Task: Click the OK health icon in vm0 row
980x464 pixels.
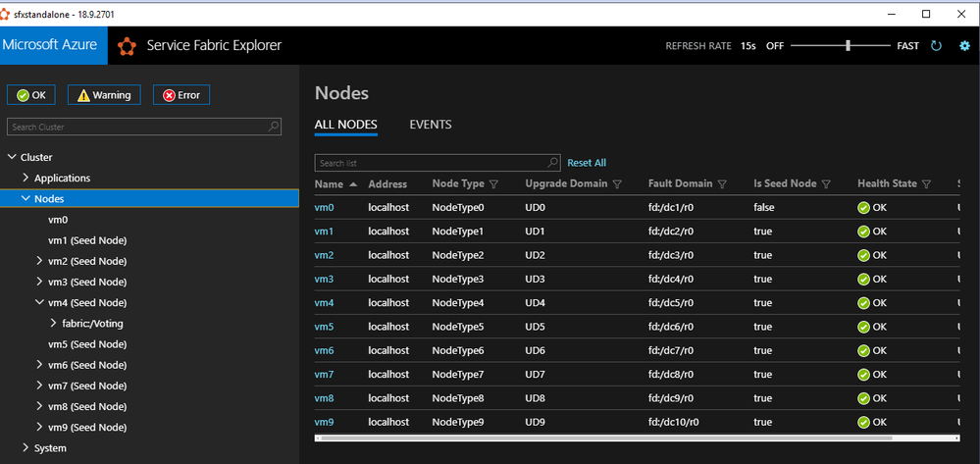Action: pyautogui.click(x=863, y=208)
